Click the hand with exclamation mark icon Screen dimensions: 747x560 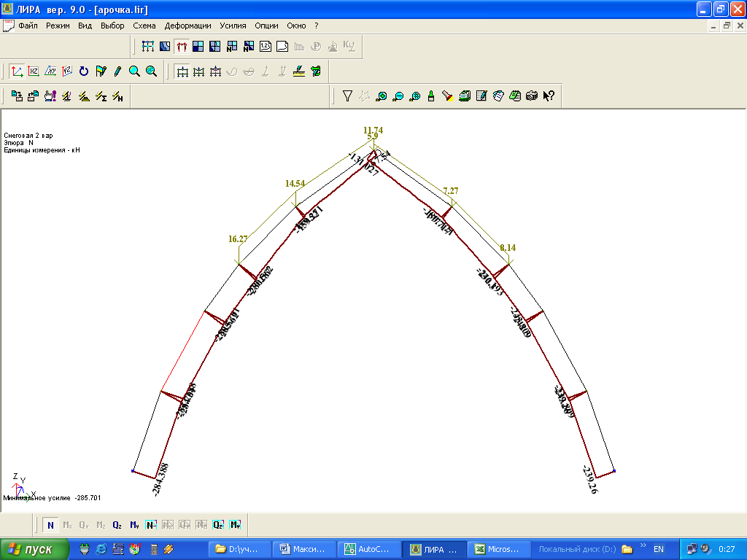[x=50, y=96]
